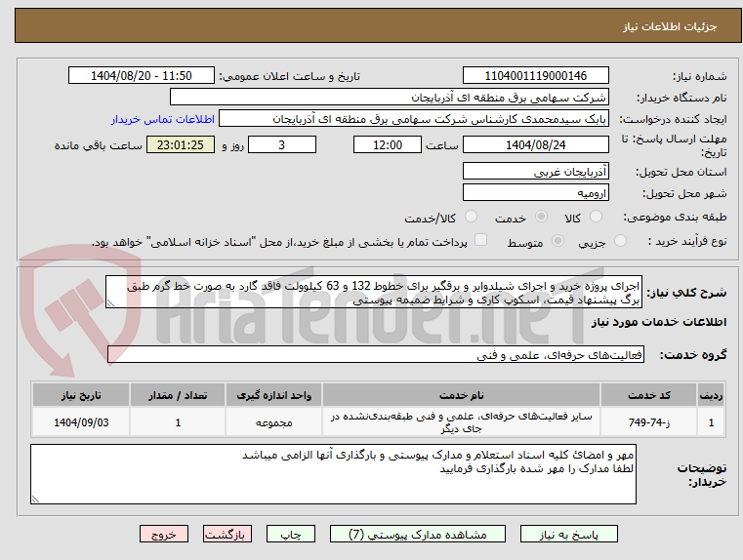Select the 'جزیی' purchase type radio

tap(620, 240)
